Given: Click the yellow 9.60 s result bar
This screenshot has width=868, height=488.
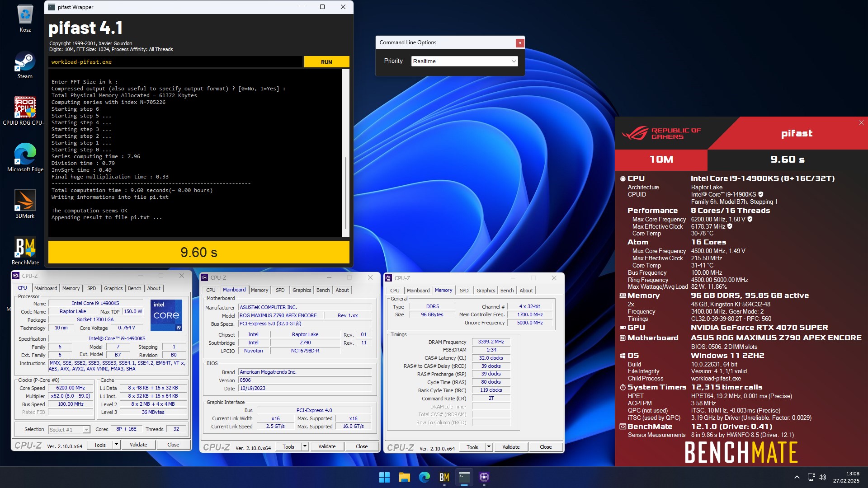Looking at the screenshot, I should (x=199, y=252).
